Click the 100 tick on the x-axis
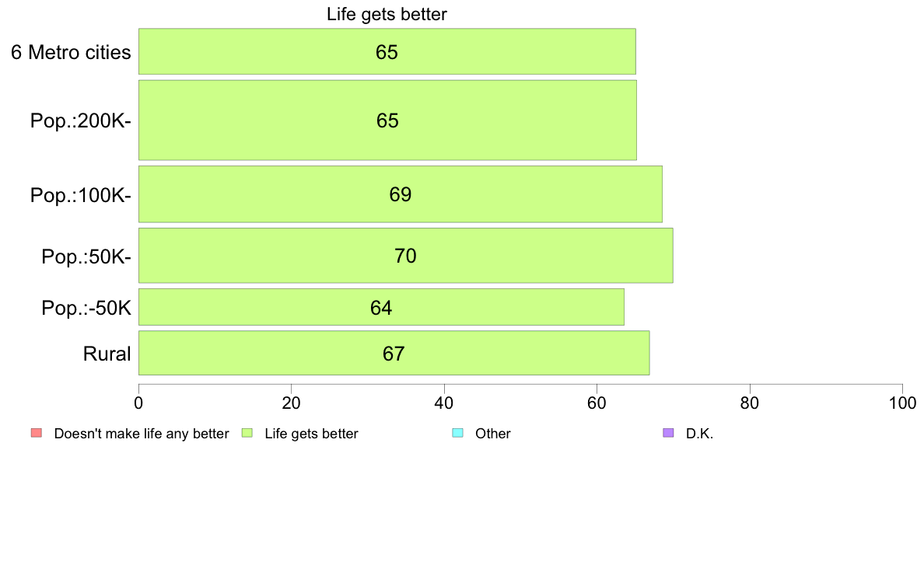Image resolution: width=924 pixels, height=572 pixels. click(x=902, y=403)
